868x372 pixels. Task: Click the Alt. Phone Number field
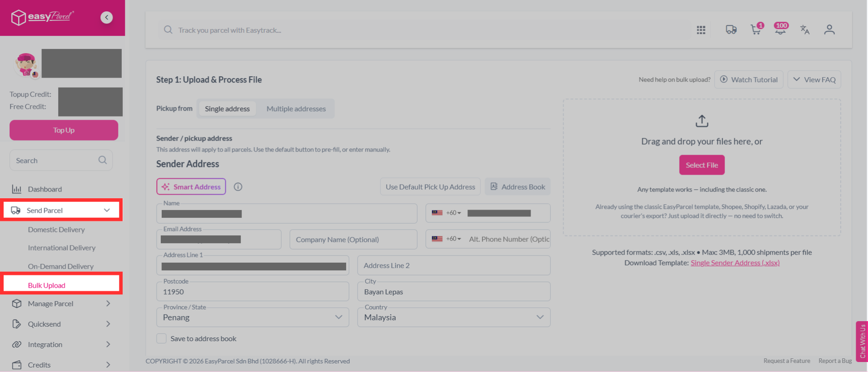coord(509,239)
